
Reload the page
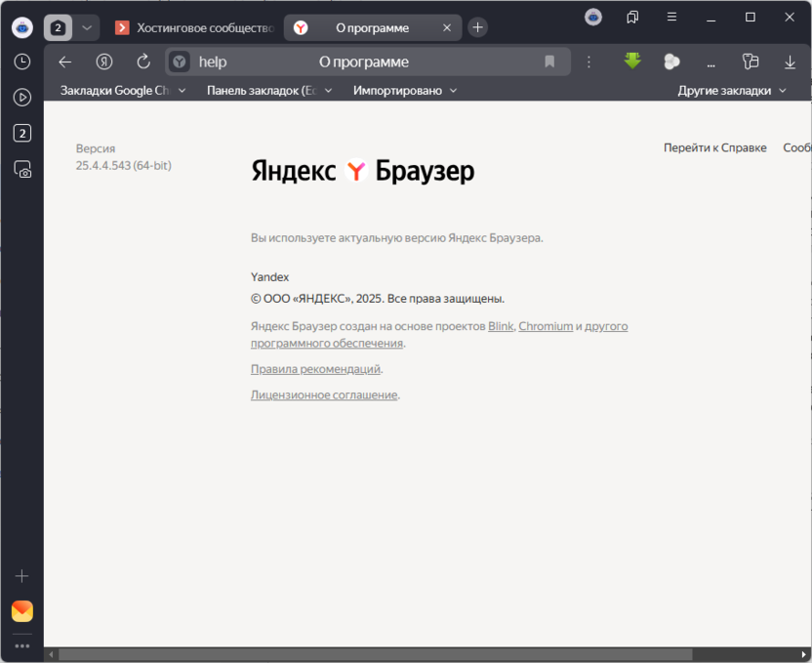click(x=143, y=62)
